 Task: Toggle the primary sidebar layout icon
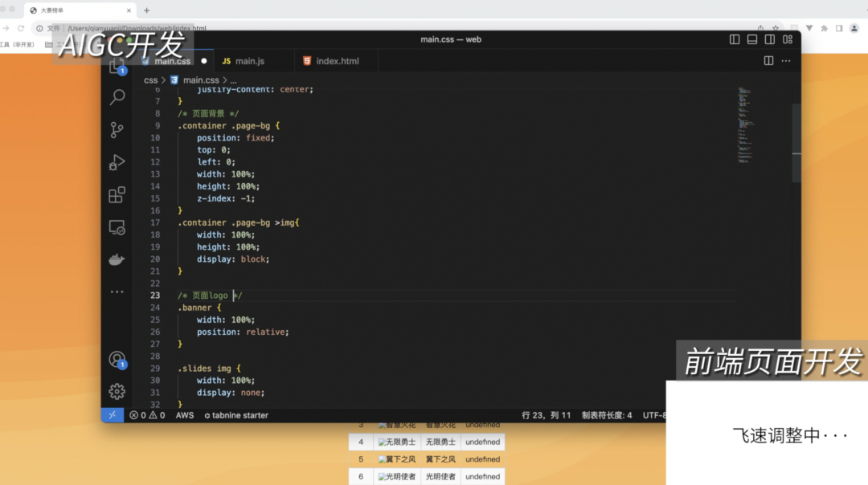point(735,39)
